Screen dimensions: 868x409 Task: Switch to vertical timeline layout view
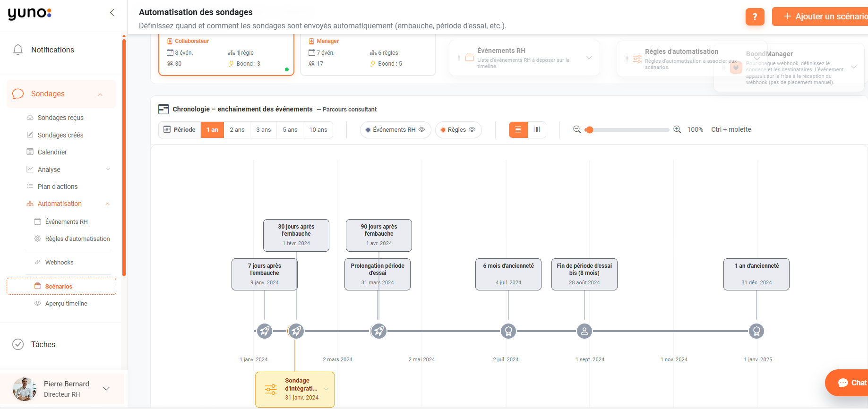pos(537,129)
